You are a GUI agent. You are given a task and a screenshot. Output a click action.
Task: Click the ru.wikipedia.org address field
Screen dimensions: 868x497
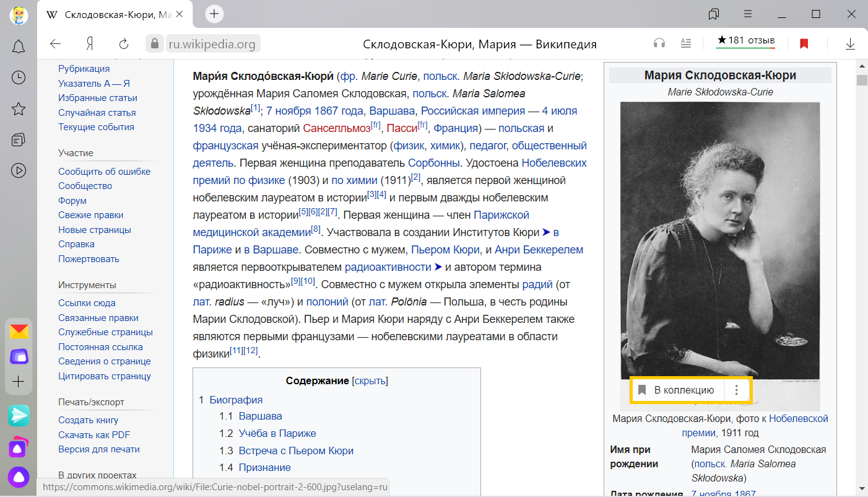point(214,44)
